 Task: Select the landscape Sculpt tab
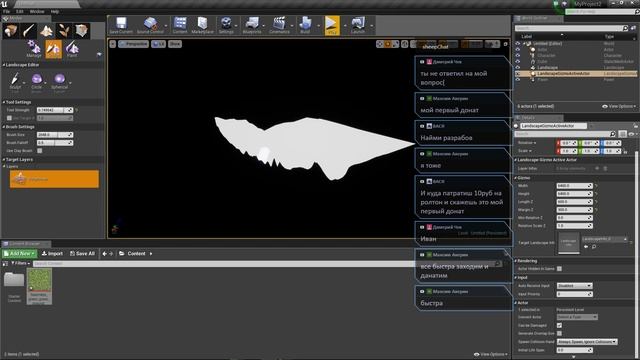click(53, 49)
